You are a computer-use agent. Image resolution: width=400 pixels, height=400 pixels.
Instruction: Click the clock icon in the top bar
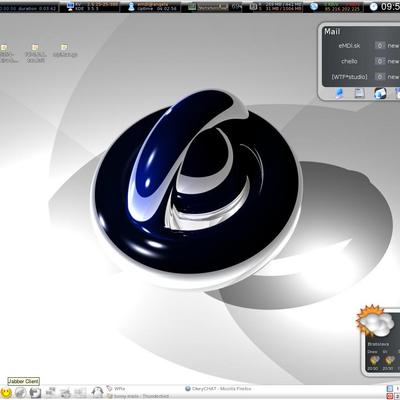(374, 7)
